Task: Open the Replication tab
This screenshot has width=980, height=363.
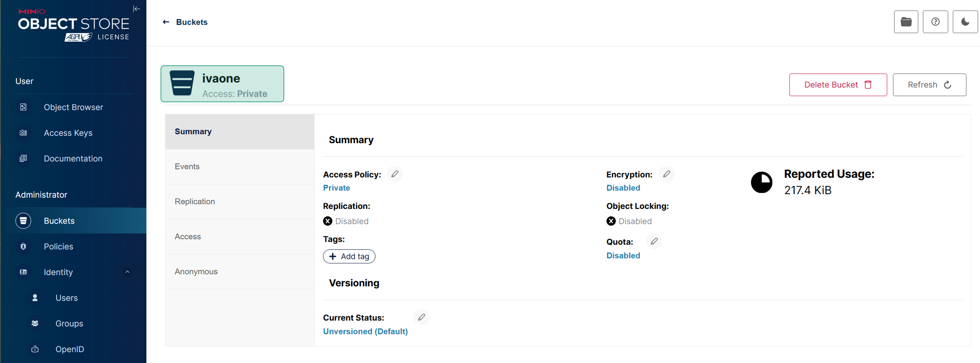Action: click(194, 201)
